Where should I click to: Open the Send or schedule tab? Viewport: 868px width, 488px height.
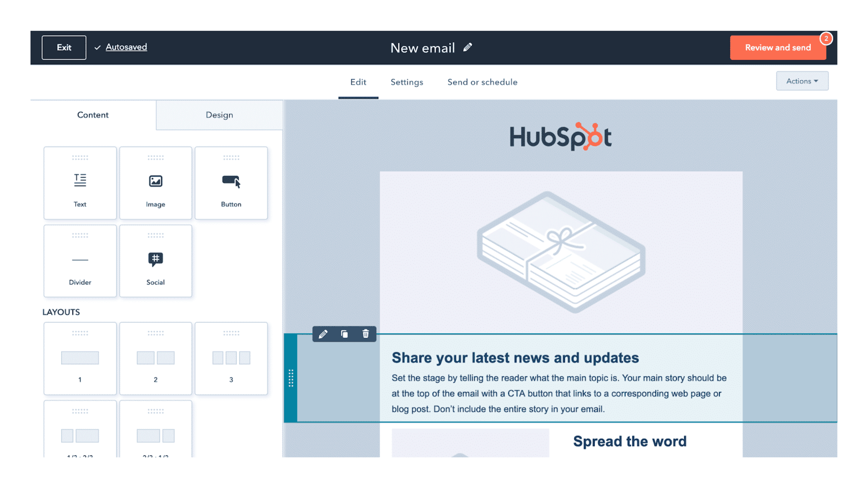[x=482, y=82]
